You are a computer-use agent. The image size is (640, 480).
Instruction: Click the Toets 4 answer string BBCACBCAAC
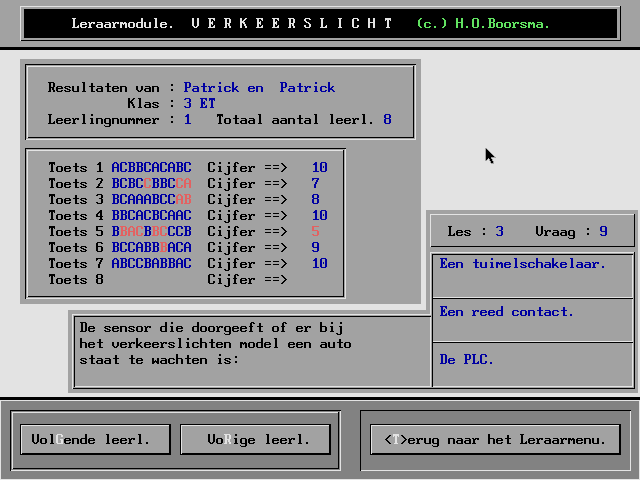pos(151,216)
